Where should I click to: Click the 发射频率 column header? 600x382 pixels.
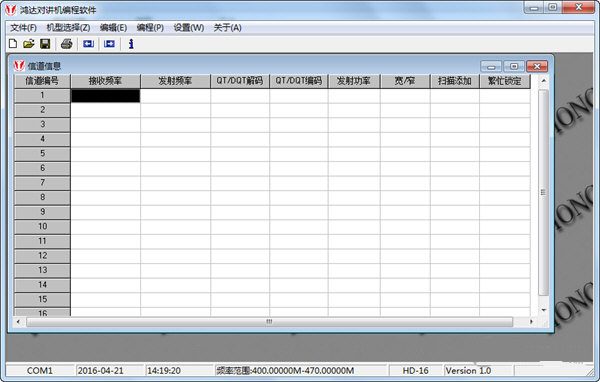coord(175,81)
